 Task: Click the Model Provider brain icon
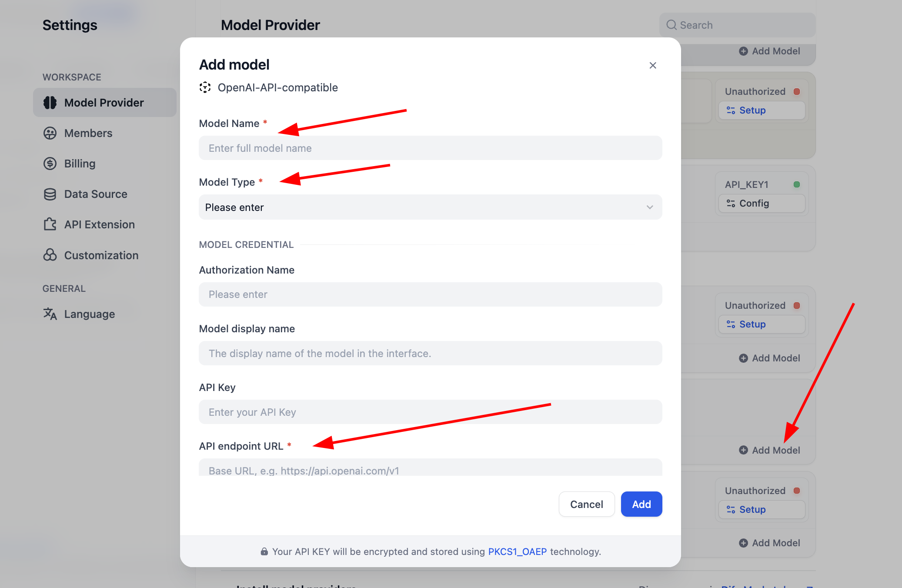click(x=50, y=103)
